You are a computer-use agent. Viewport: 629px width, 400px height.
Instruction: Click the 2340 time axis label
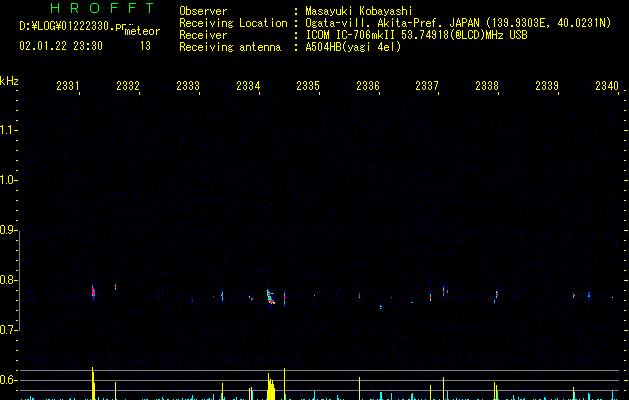coord(607,86)
